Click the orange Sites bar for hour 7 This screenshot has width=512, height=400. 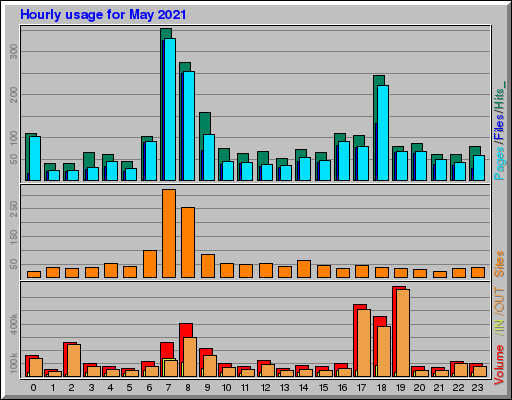169,233
